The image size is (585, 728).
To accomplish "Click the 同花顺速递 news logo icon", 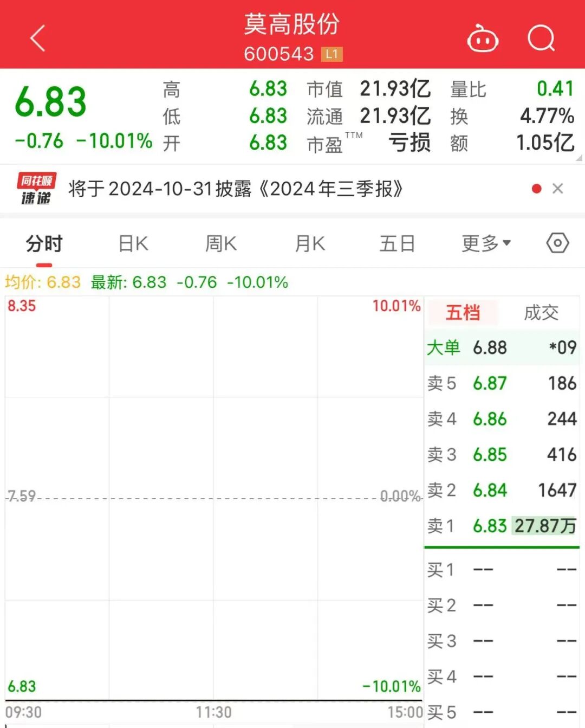I will (35, 189).
